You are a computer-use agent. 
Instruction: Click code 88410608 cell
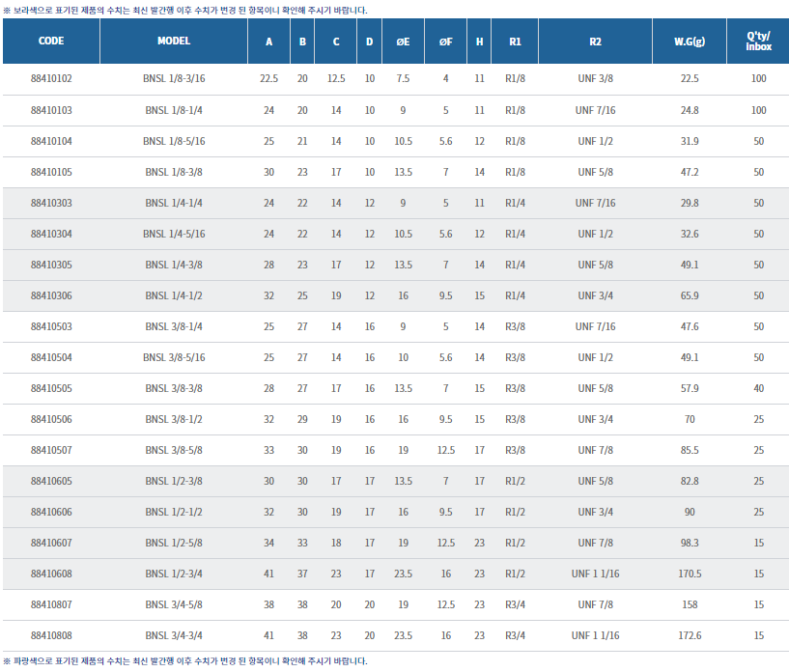point(51,574)
